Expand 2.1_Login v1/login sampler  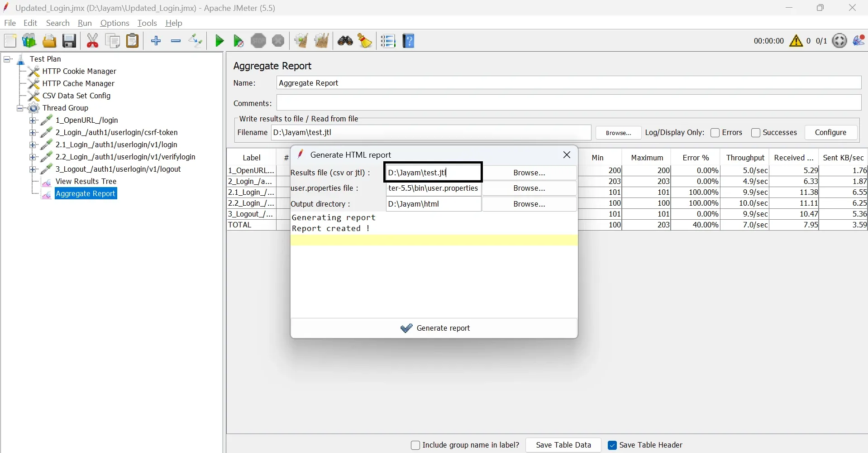pos(33,145)
